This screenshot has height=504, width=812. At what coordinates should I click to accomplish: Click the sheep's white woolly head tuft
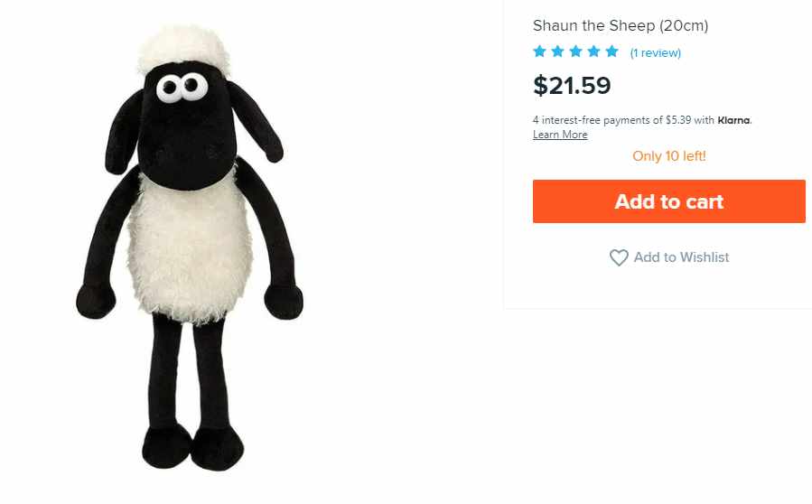184,47
